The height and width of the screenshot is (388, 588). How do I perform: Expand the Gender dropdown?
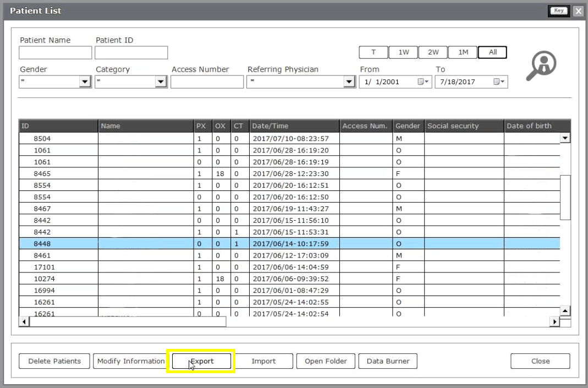pos(85,82)
